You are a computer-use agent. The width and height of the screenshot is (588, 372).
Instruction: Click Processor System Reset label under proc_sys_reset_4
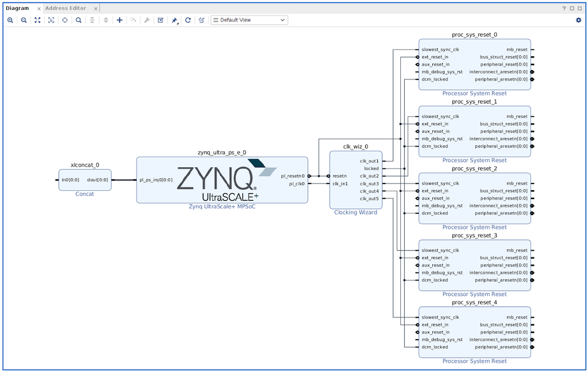[x=474, y=361]
